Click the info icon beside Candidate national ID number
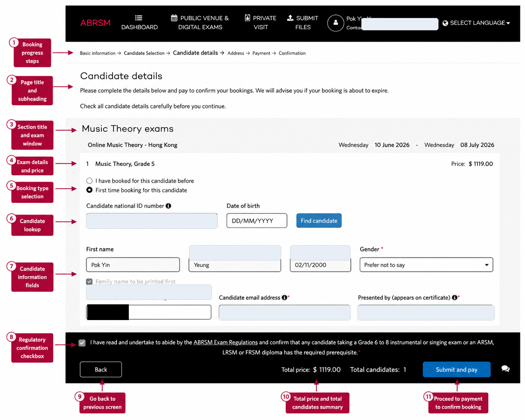This screenshot has width=525, height=420. tap(169, 206)
